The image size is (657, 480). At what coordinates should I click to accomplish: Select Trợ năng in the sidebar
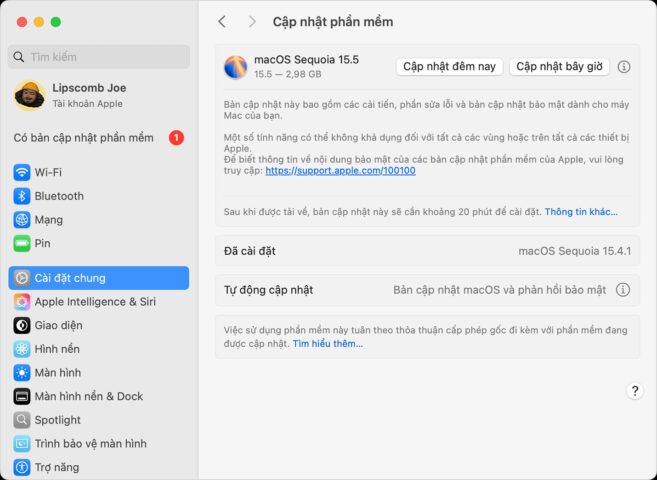98,467
